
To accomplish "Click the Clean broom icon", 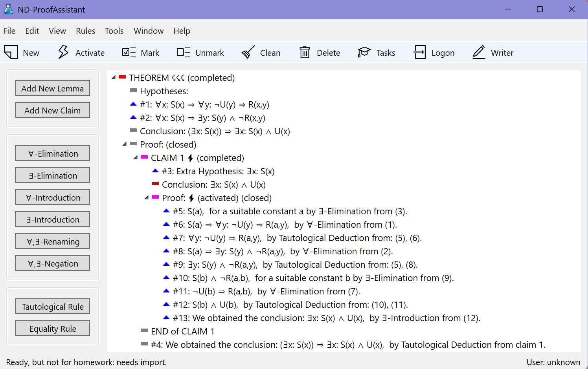I will (248, 52).
